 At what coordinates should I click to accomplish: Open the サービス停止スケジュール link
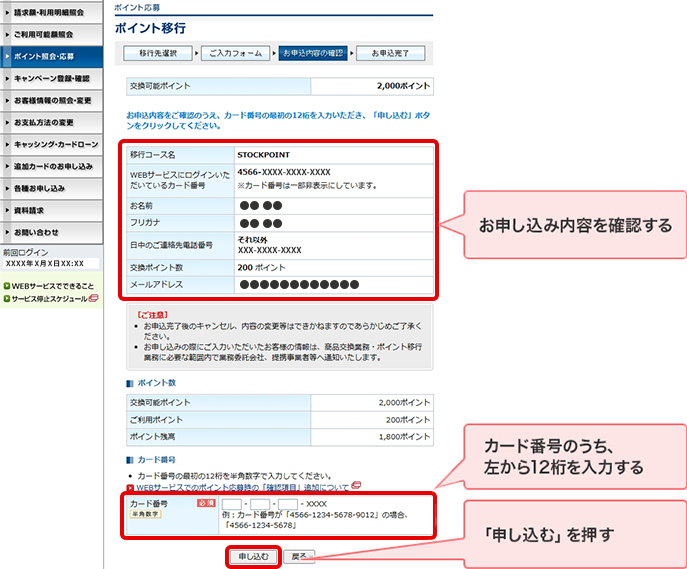point(49,298)
